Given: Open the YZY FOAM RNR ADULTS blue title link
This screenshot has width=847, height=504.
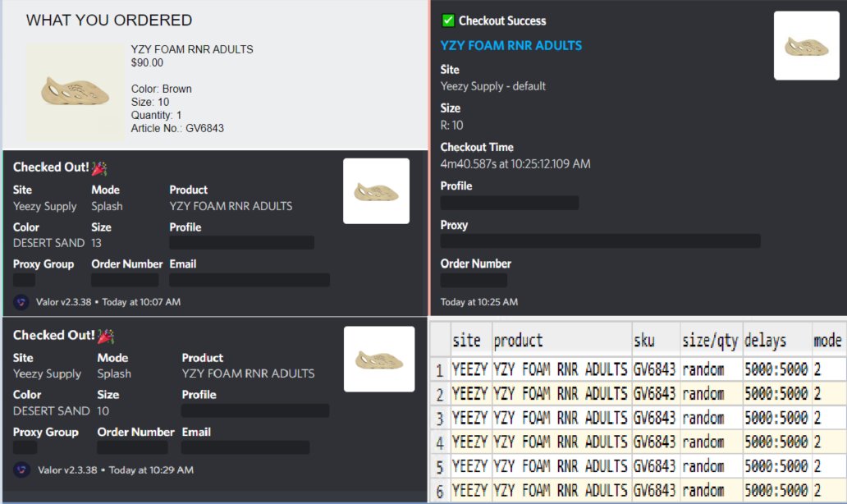Looking at the screenshot, I should [x=511, y=45].
